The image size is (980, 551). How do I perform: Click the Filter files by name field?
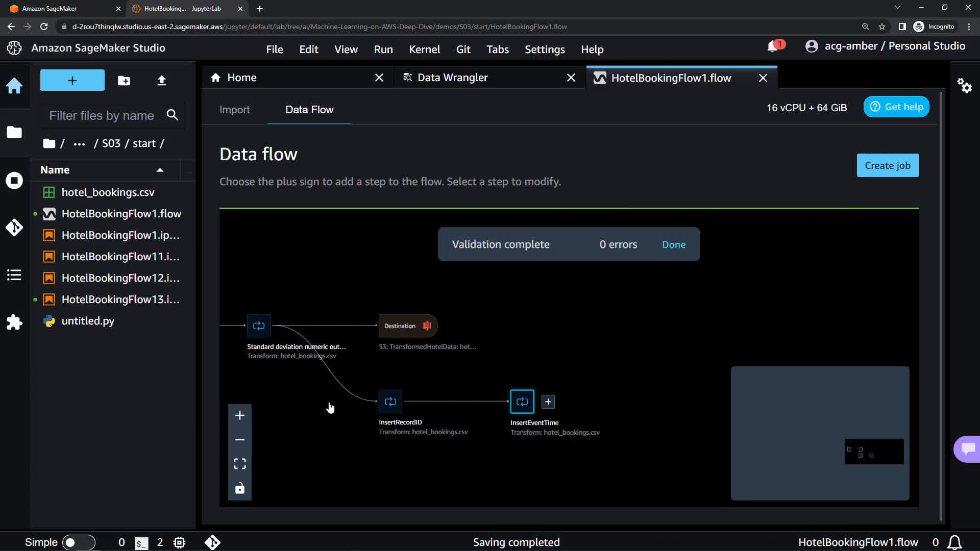(102, 116)
